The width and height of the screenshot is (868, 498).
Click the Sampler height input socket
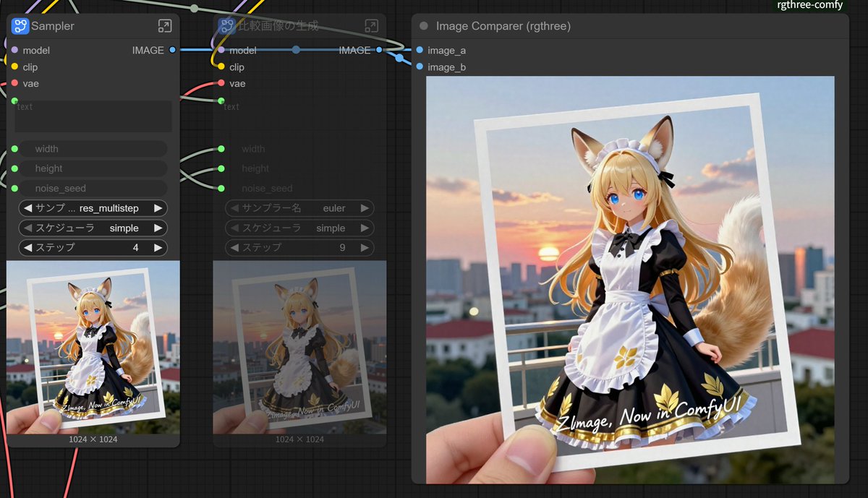14,168
